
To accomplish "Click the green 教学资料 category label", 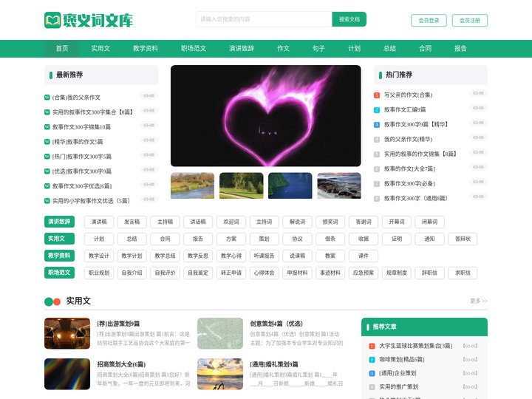I will [59, 256].
